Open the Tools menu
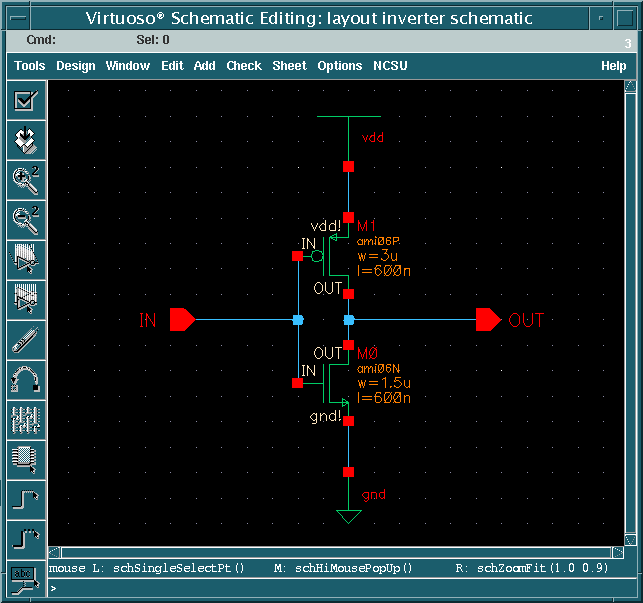 point(30,66)
